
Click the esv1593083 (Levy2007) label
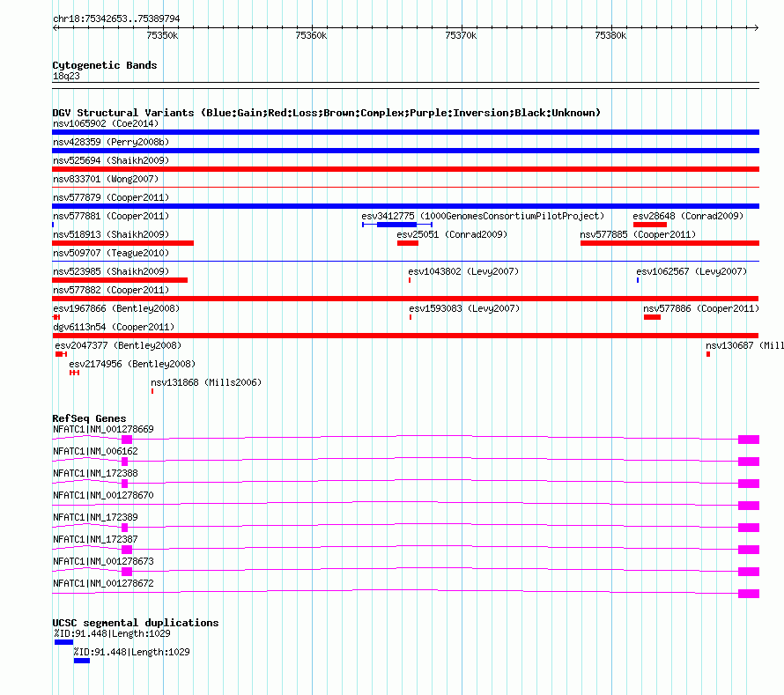[464, 308]
